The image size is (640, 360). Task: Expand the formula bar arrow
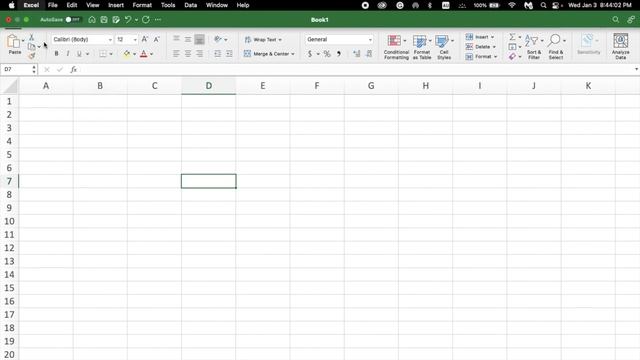pyautogui.click(x=636, y=69)
